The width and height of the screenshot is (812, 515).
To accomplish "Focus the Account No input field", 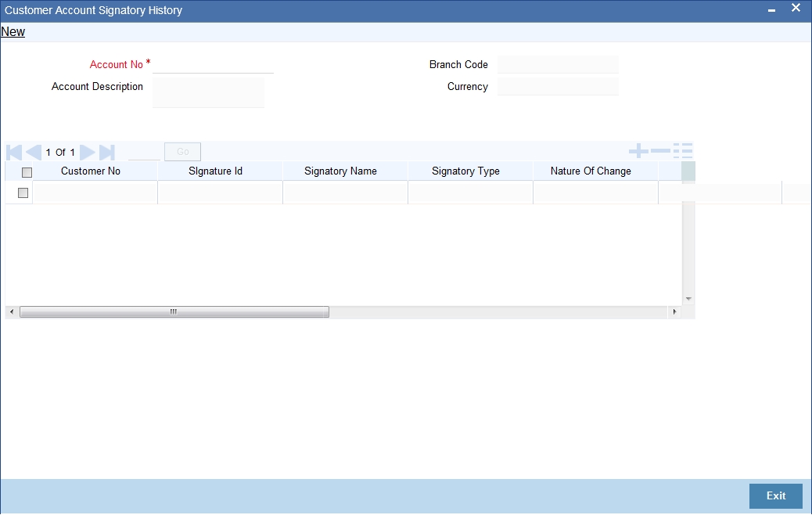I will coord(213,65).
